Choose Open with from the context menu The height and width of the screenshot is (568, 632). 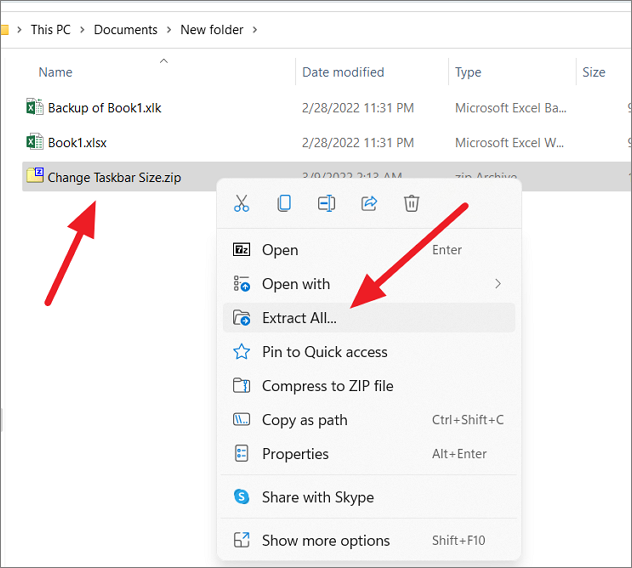click(x=369, y=284)
